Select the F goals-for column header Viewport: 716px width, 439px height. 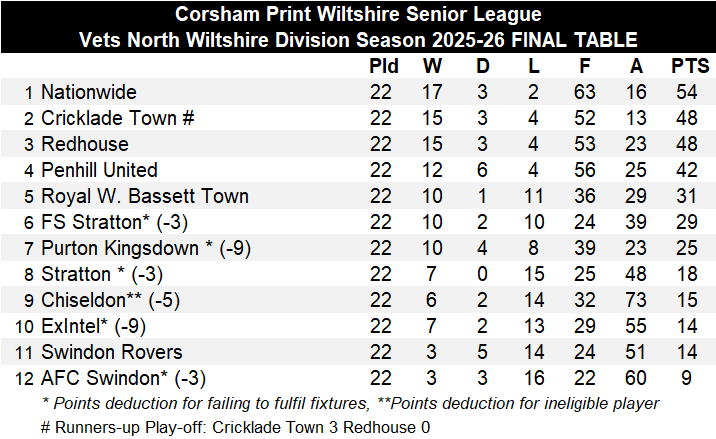tap(584, 66)
